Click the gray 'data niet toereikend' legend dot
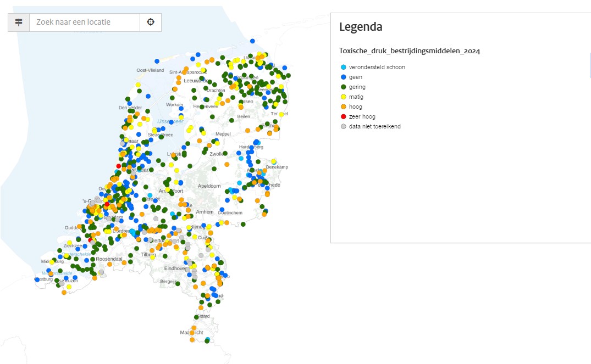The height and width of the screenshot is (364, 591). coord(344,126)
